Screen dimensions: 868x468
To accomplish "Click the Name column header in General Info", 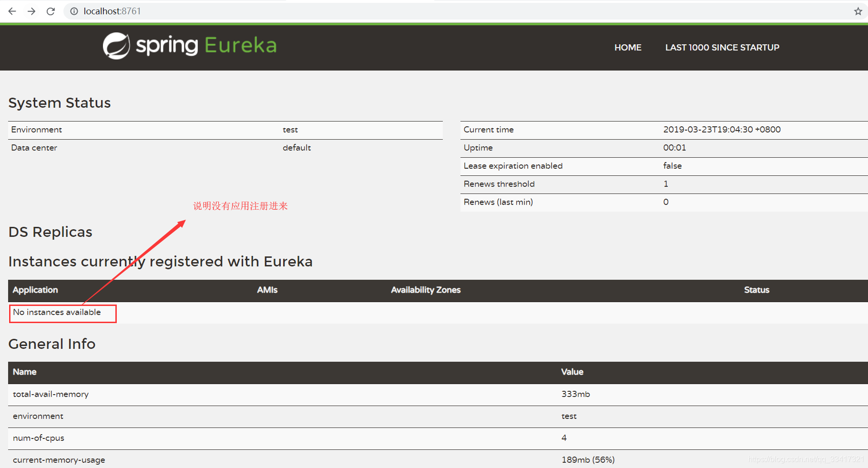I will pos(24,372).
